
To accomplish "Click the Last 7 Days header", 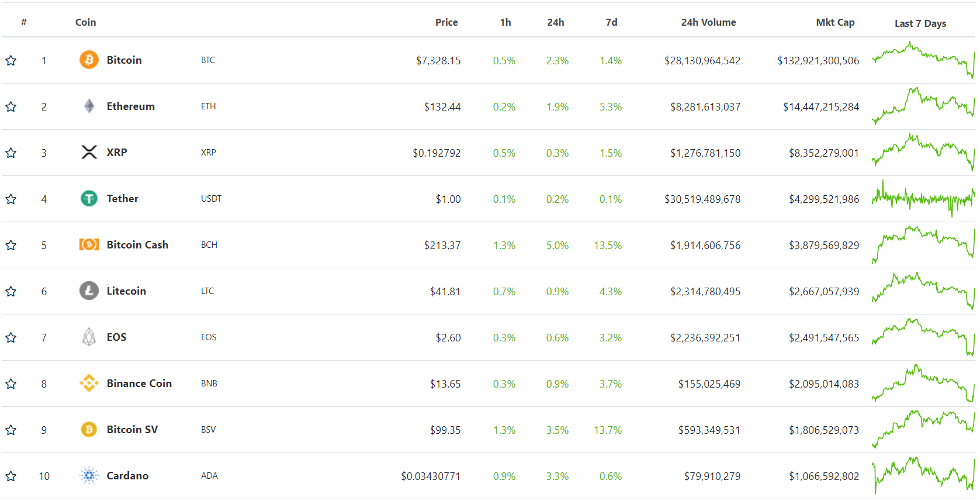I will (920, 23).
